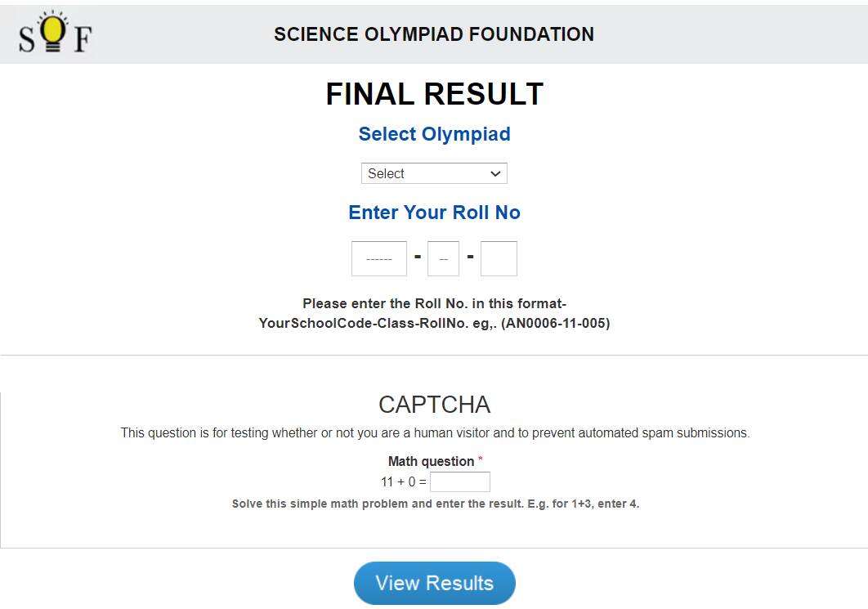Click the SOF logo's letter S
This screenshot has width=868, height=609.
(x=27, y=39)
